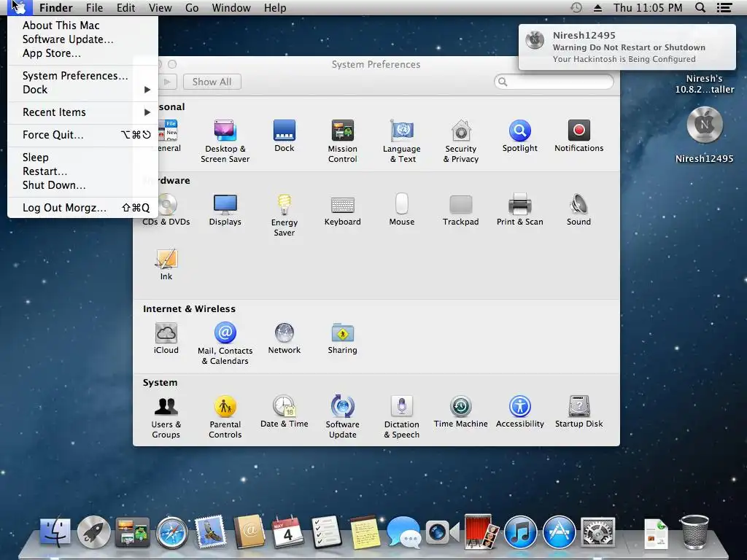
Task: Select Software Update… in Apple menu
Action: pyautogui.click(x=83, y=39)
